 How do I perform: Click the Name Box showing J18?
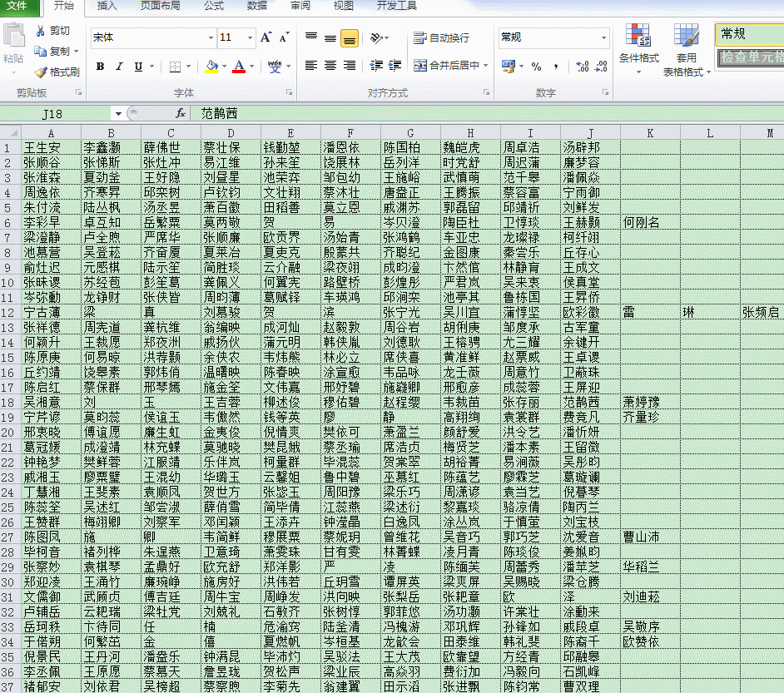tap(56, 114)
